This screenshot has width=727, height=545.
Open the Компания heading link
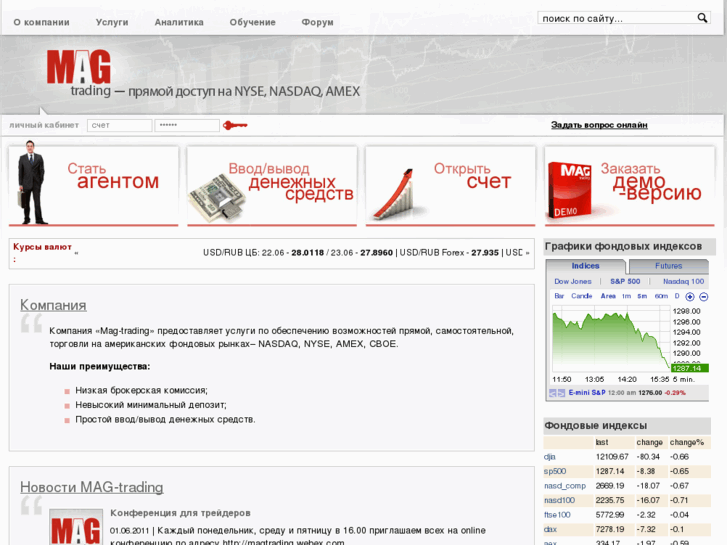[53, 305]
